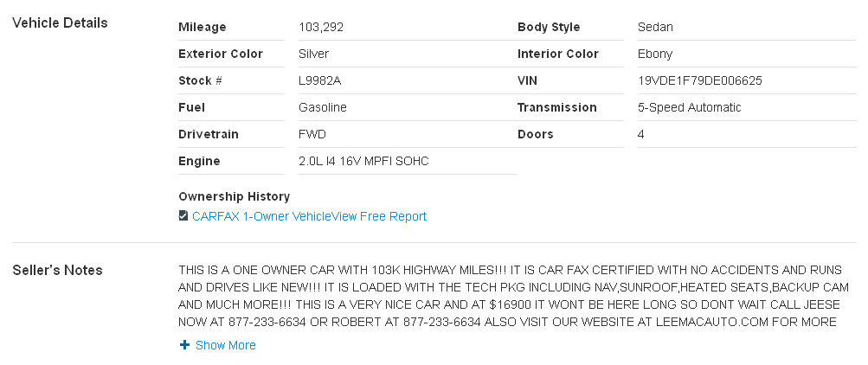Click the stock number L9982A

pyautogui.click(x=320, y=80)
